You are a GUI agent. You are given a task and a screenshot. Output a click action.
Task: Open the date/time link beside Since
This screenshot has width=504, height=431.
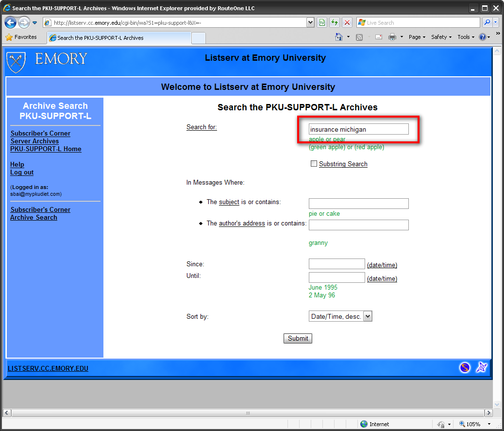[382, 265]
